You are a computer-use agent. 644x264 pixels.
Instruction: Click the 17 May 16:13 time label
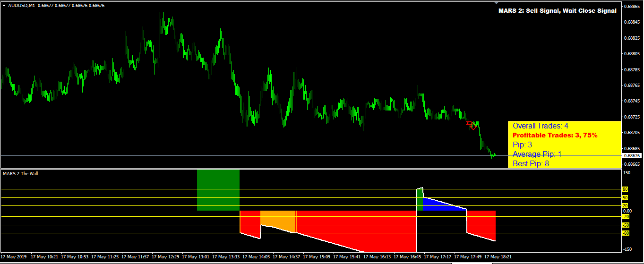377,257
